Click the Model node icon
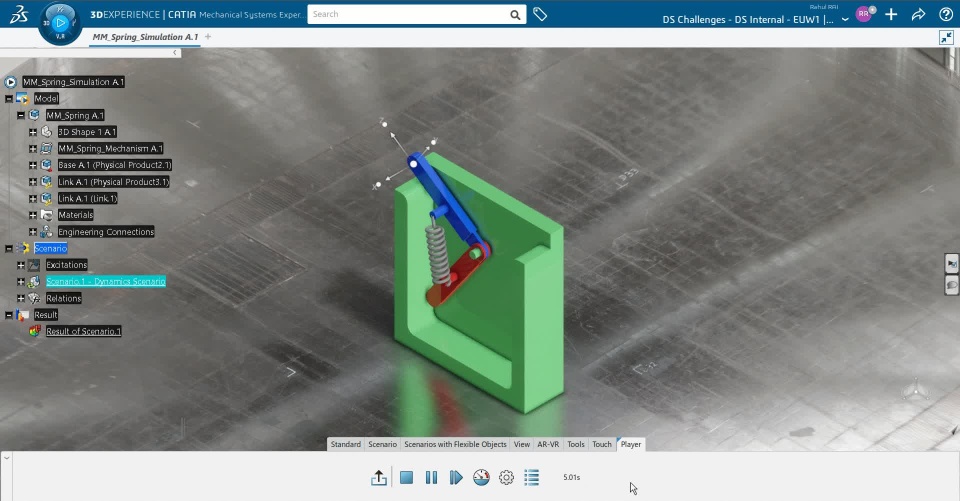Viewport: 960px width, 501px height. point(23,98)
